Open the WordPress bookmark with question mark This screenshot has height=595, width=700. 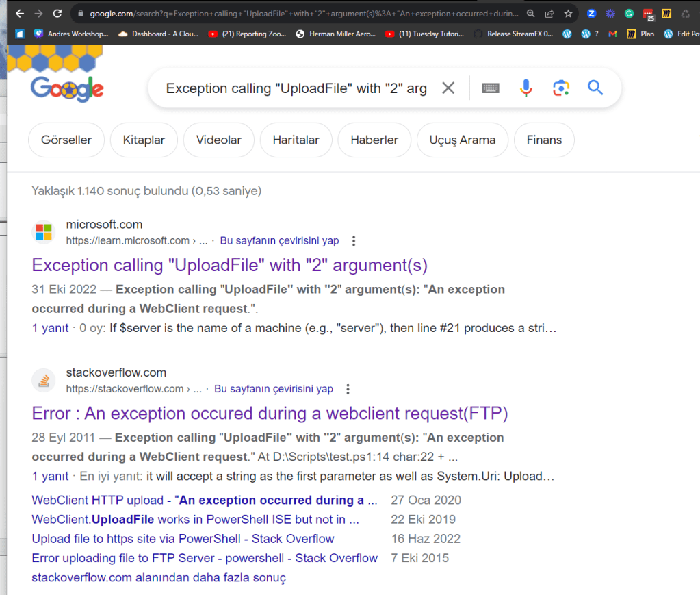[590, 34]
